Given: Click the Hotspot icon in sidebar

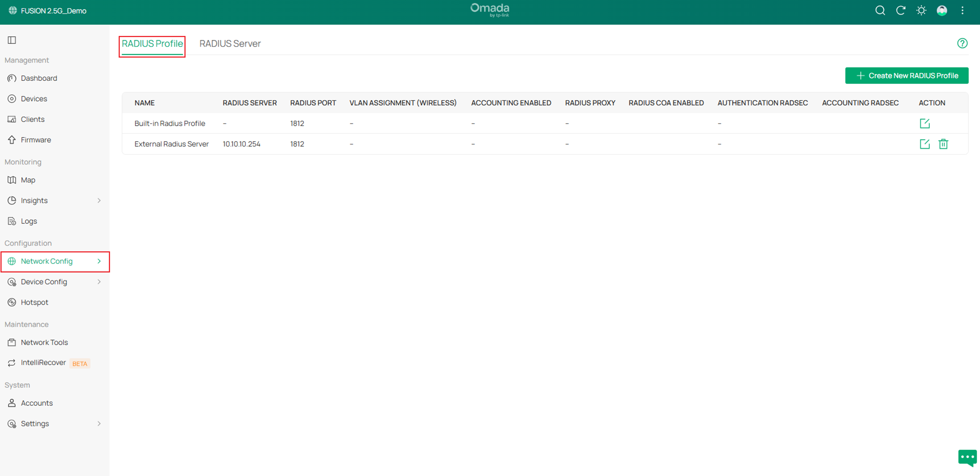Looking at the screenshot, I should point(12,302).
